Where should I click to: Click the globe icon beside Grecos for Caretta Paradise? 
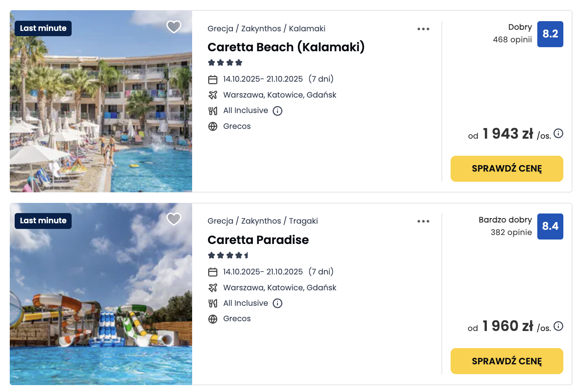(x=212, y=319)
